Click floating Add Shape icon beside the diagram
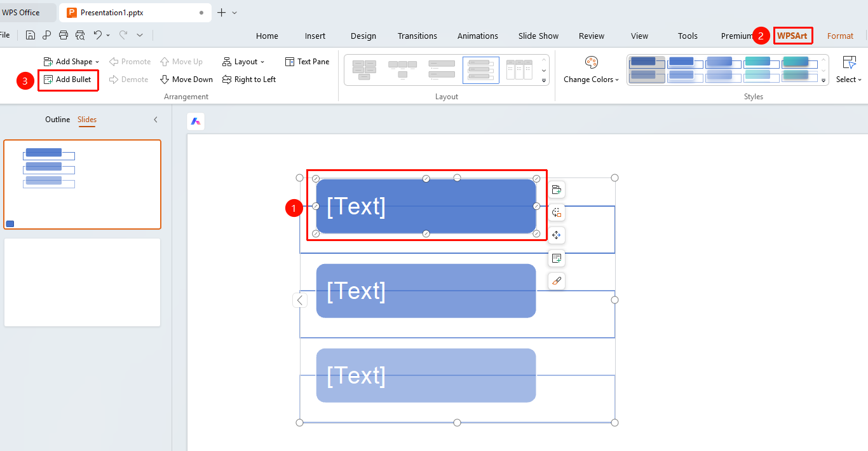Screen dimensions: 868x451 [557, 190]
